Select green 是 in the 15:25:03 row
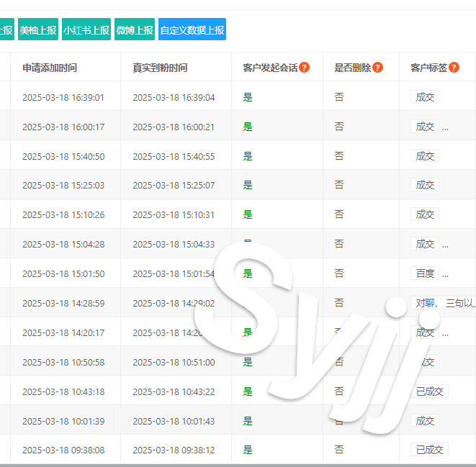The image size is (476, 467). (248, 185)
